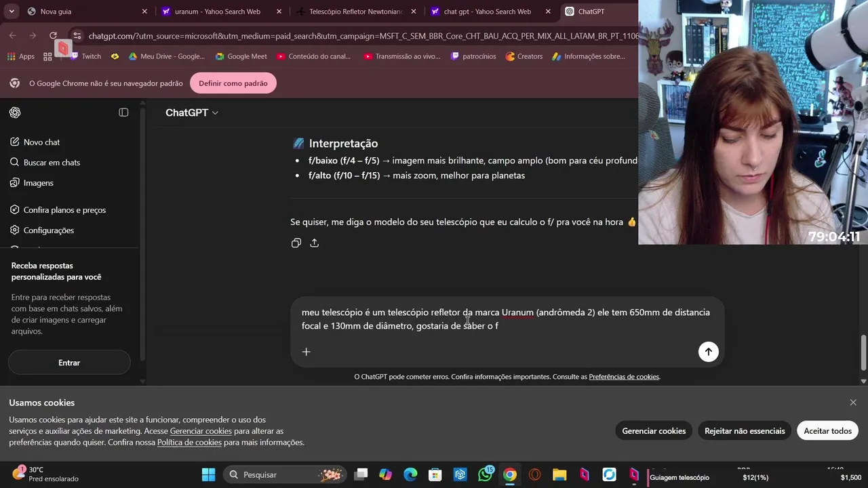Click the ChatGPT logo in sidebar
Viewport: 868px width, 488px height.
[15, 113]
